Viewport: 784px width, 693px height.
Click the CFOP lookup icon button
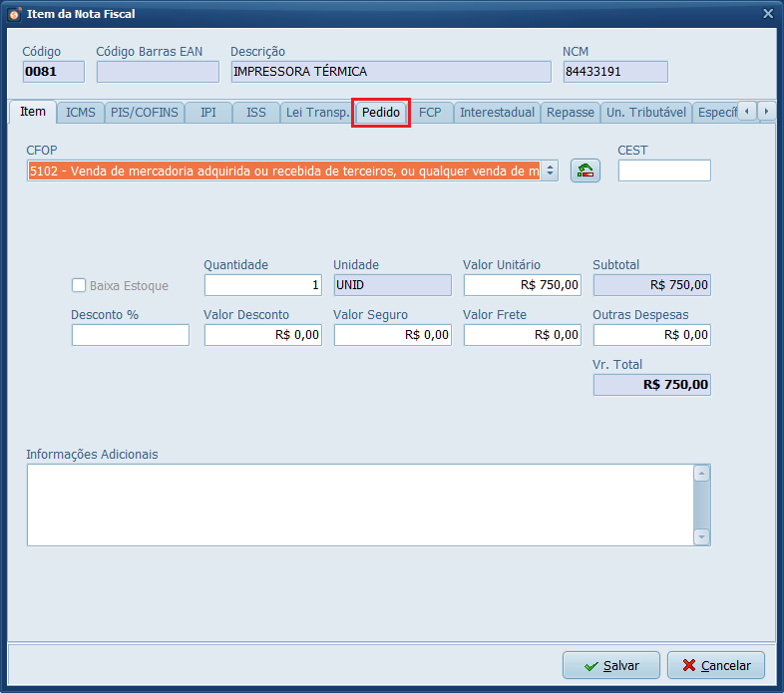(585, 171)
